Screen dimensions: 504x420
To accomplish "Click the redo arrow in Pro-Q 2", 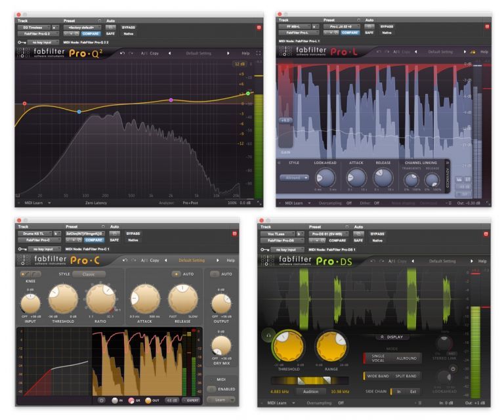I will click(131, 53).
